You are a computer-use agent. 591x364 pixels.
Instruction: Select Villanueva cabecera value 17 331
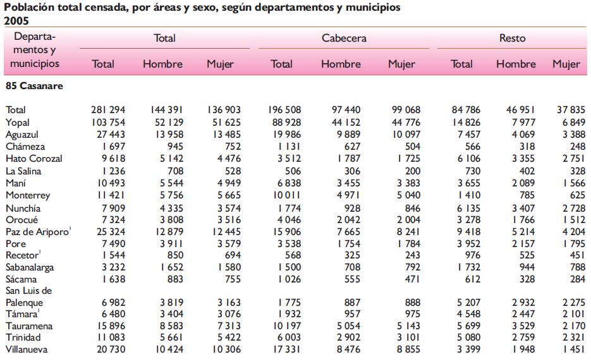286,349
